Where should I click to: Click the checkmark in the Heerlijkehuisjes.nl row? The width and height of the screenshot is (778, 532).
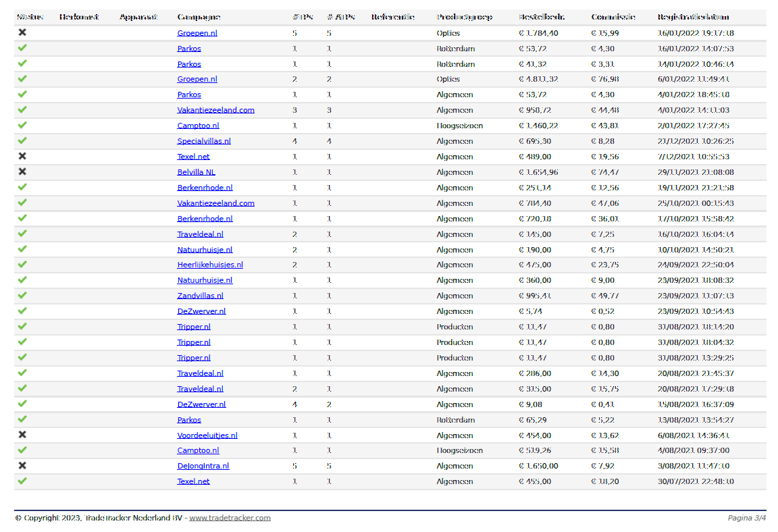click(x=22, y=264)
